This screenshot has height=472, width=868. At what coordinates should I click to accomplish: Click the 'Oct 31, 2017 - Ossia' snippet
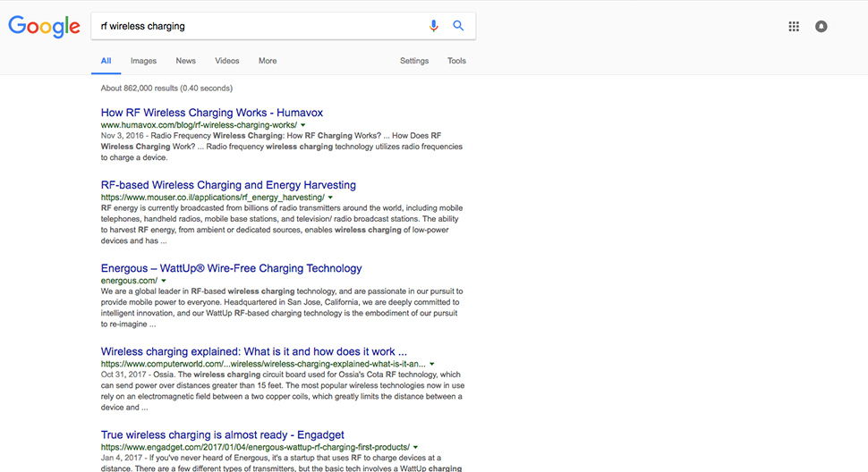[282, 391]
